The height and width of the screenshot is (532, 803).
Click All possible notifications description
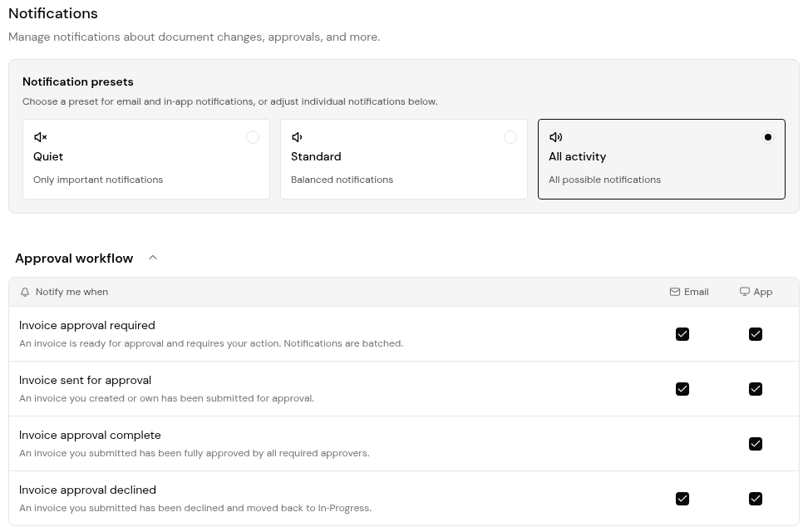pyautogui.click(x=605, y=180)
